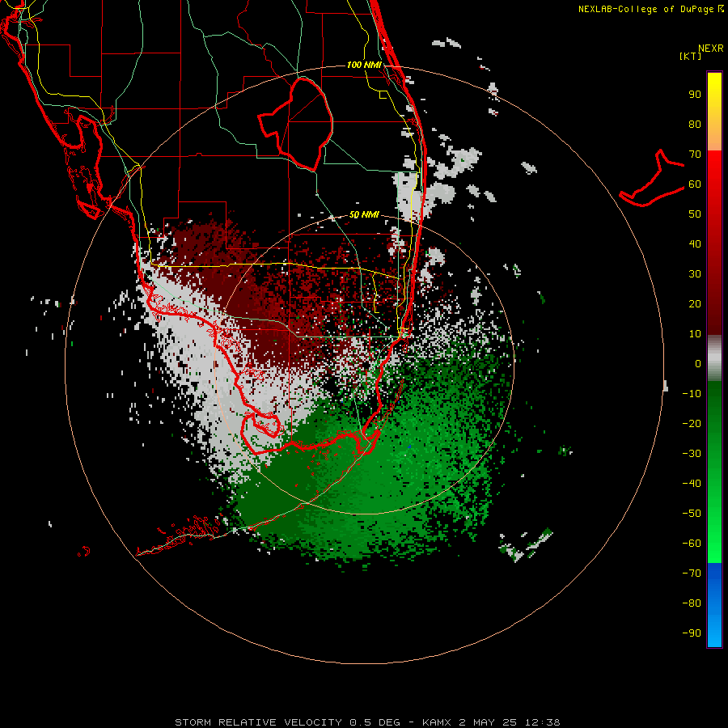This screenshot has height=728, width=728.
Task: Click the 70 value on velocity scale
Action: 695,154
